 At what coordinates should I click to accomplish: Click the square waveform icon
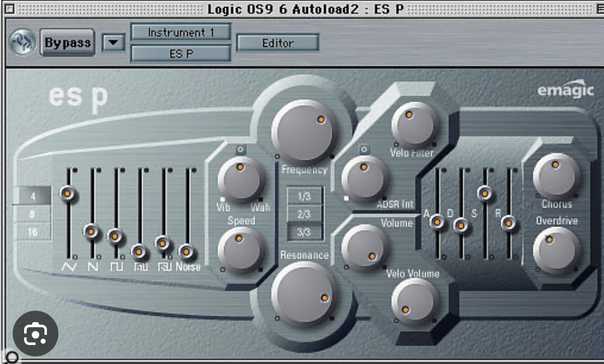pyautogui.click(x=116, y=266)
